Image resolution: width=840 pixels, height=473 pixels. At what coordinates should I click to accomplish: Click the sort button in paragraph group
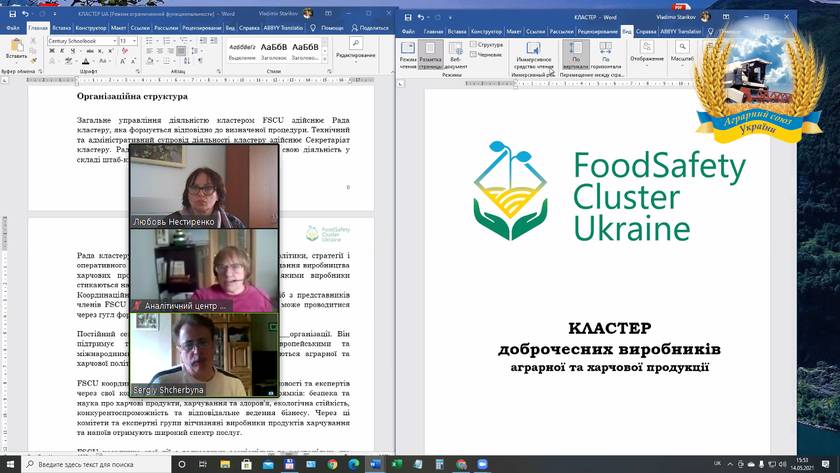(187, 61)
